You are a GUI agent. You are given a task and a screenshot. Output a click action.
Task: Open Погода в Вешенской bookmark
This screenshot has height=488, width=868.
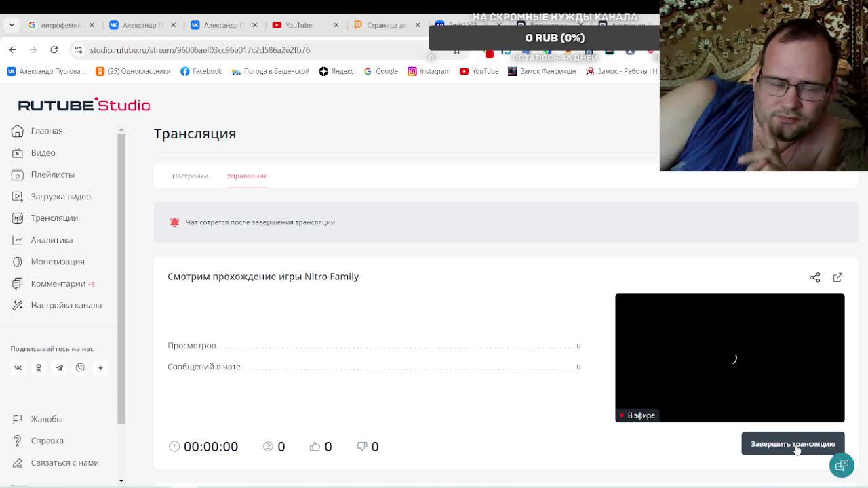point(271,71)
